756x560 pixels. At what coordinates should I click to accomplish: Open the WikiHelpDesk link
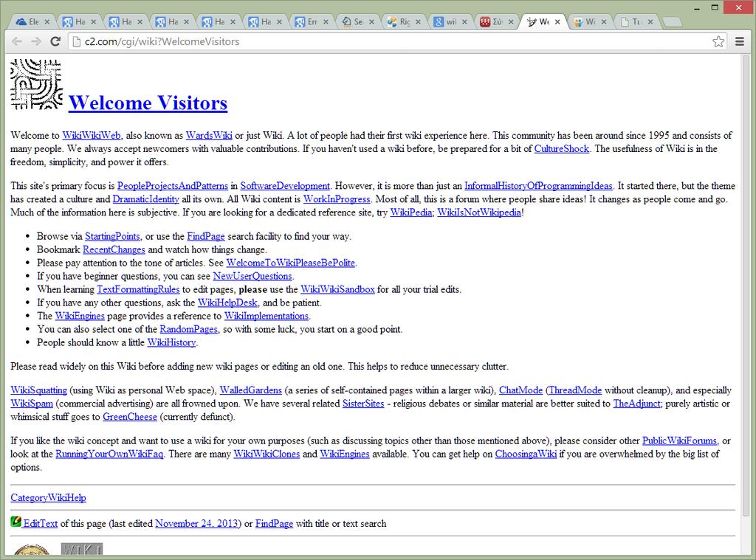pyautogui.click(x=227, y=303)
